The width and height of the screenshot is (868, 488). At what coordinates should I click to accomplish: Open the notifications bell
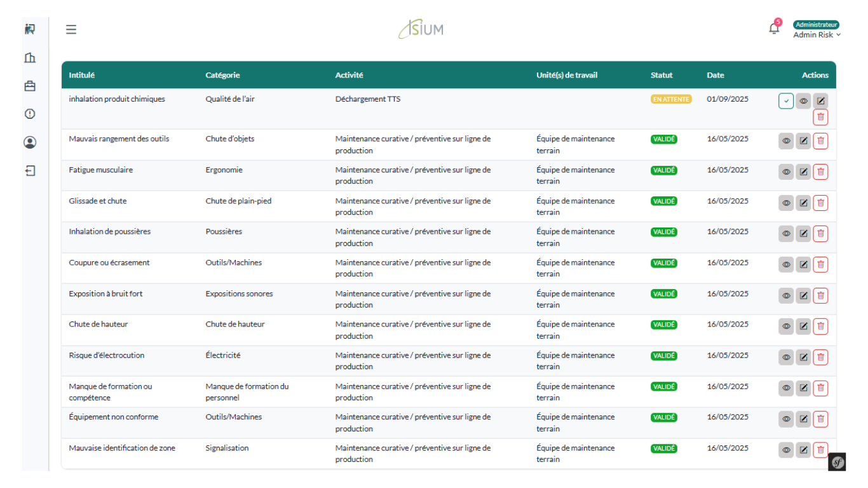(773, 29)
